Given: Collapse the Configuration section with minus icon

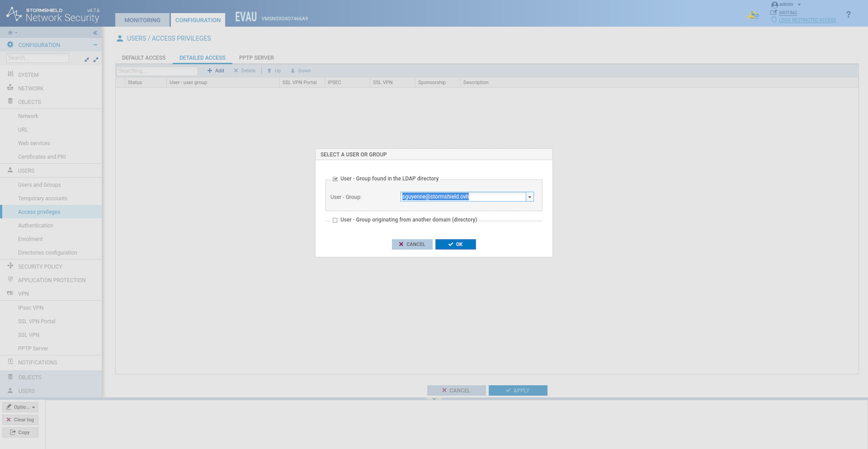Looking at the screenshot, I should coord(95,45).
